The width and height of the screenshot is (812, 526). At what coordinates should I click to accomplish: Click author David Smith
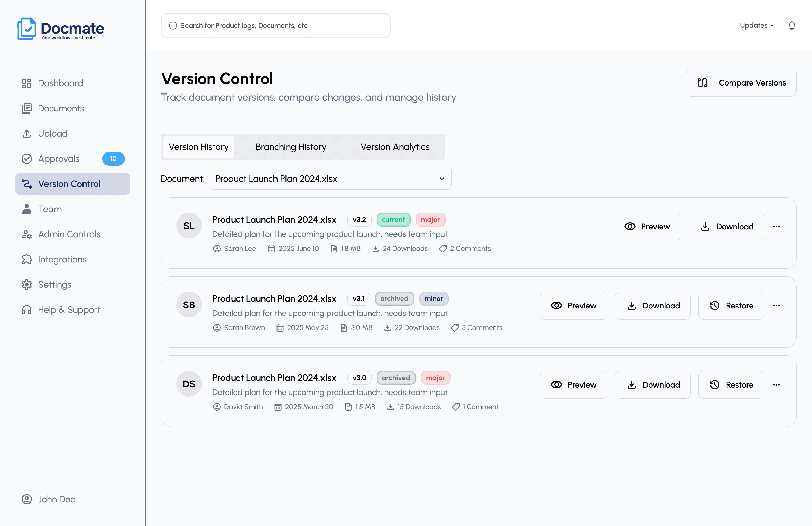point(238,407)
